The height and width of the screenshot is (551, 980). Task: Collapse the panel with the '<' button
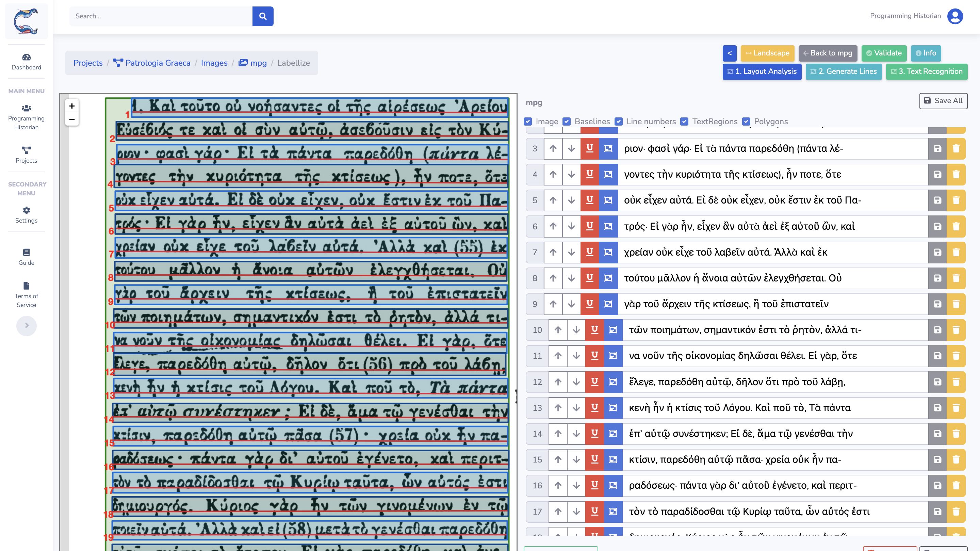(x=729, y=53)
